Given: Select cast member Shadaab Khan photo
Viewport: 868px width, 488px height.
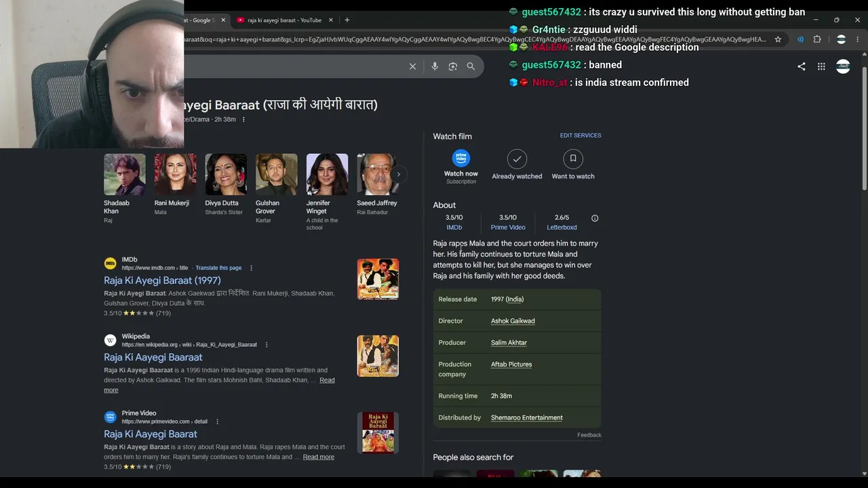Looking at the screenshot, I should coord(125,174).
